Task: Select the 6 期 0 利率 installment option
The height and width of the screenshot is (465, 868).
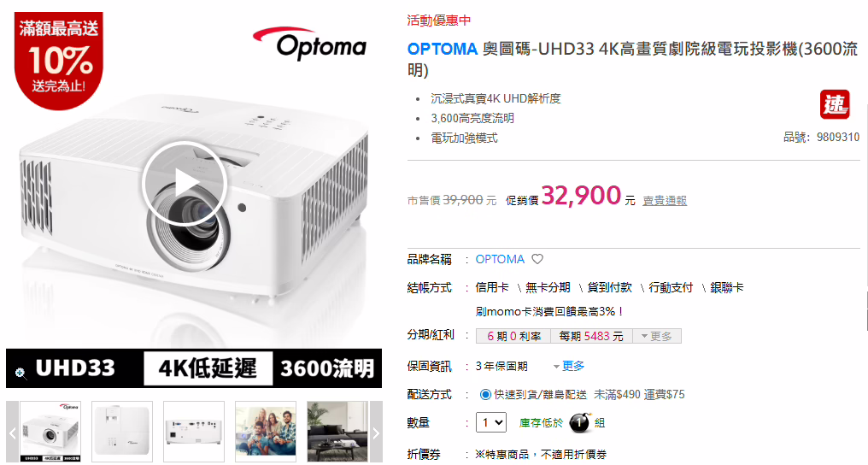Action: [x=513, y=336]
